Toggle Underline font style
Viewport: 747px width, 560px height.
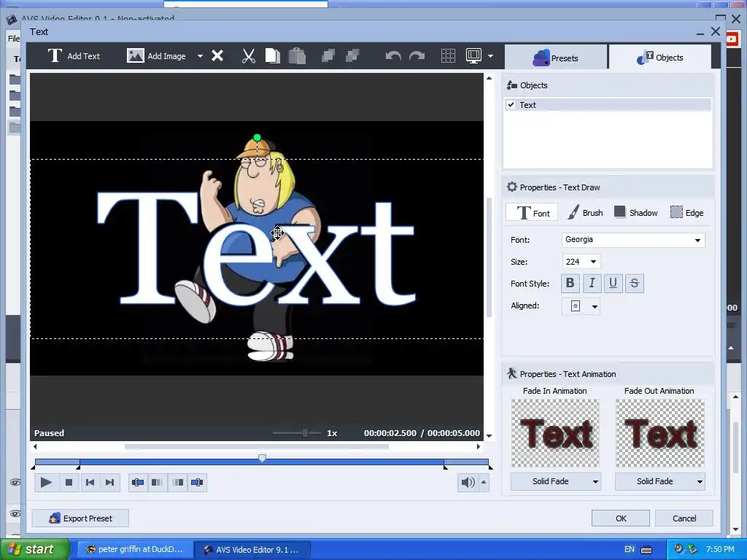(x=613, y=284)
